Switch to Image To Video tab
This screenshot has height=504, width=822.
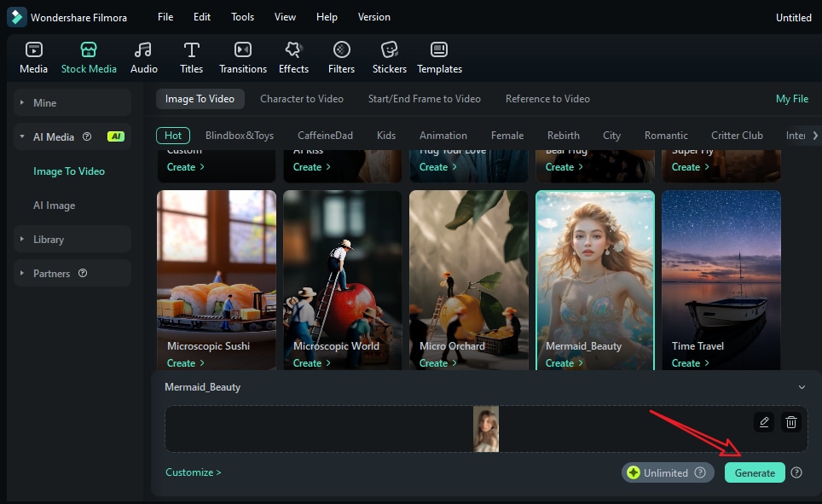click(200, 99)
